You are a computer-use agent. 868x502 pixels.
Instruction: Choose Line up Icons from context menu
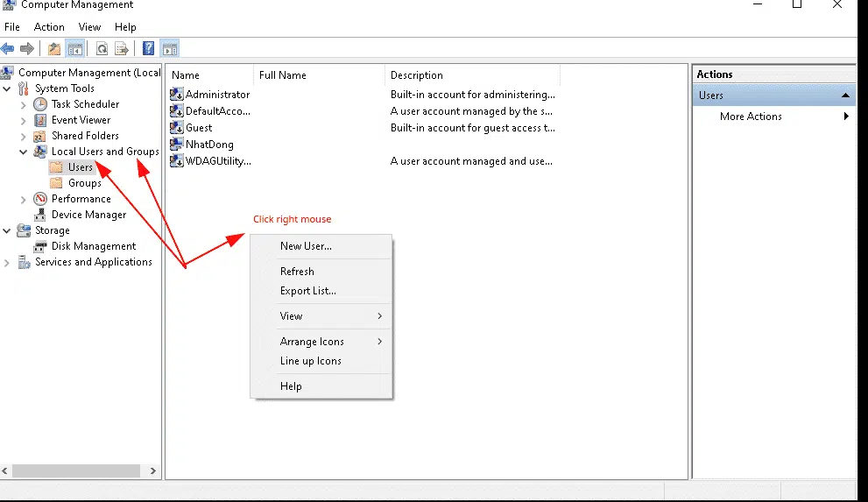(321, 361)
